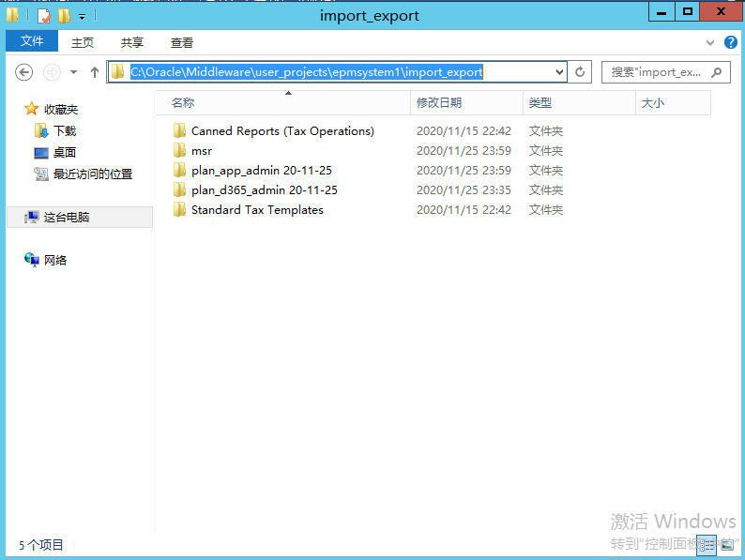745x560 pixels.
Task: Click the Standard Tax Templates name
Action: pyautogui.click(x=257, y=209)
